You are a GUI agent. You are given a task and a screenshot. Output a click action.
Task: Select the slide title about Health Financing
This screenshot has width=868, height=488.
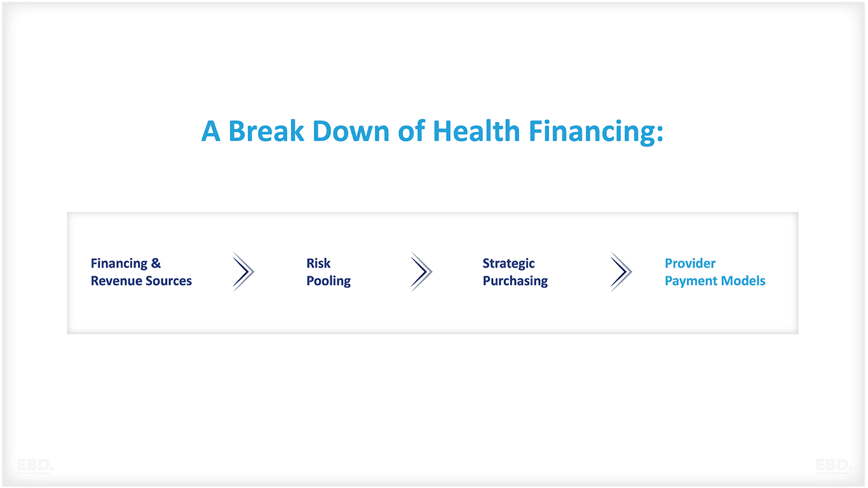coord(432,132)
